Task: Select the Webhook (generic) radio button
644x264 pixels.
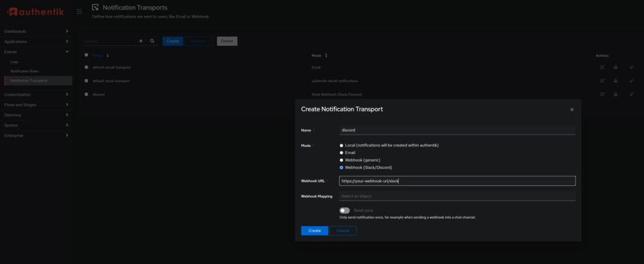Action: click(341, 160)
